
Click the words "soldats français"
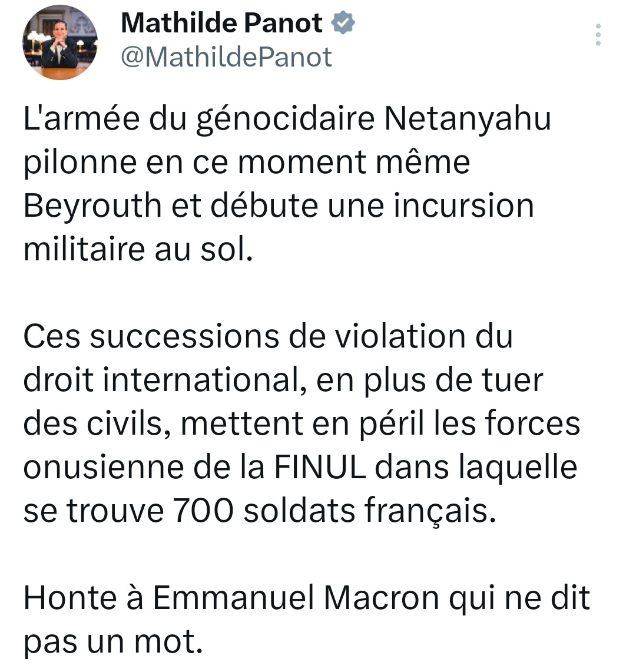366,511
